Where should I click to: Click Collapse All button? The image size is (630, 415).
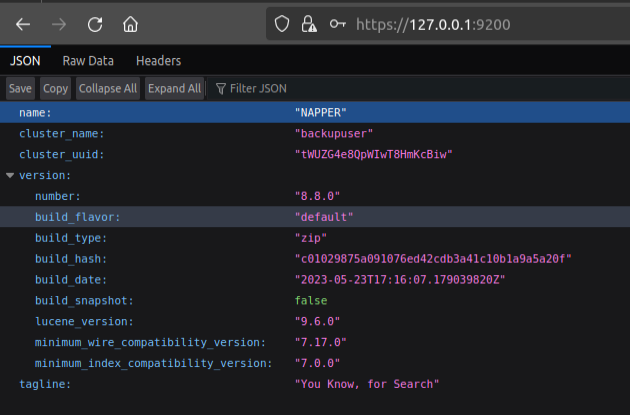coord(108,89)
